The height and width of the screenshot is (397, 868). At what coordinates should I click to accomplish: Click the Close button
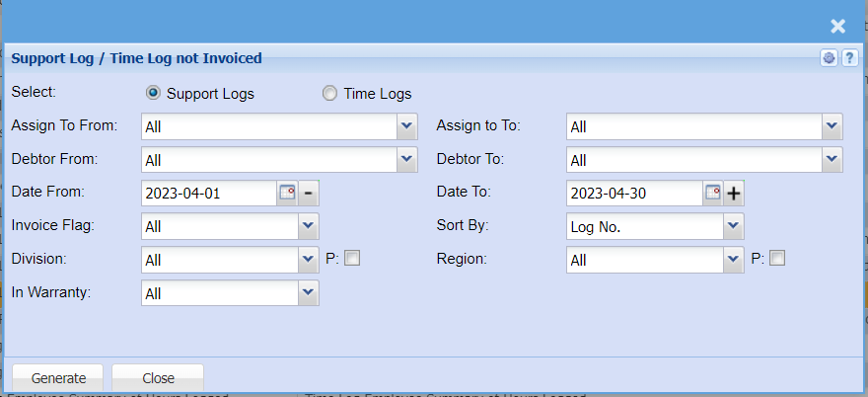pos(158,378)
